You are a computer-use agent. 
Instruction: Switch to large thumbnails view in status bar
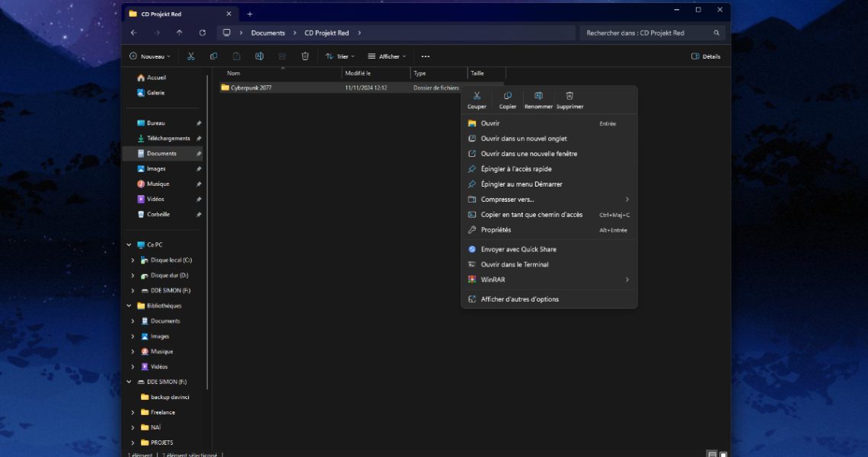(x=723, y=454)
